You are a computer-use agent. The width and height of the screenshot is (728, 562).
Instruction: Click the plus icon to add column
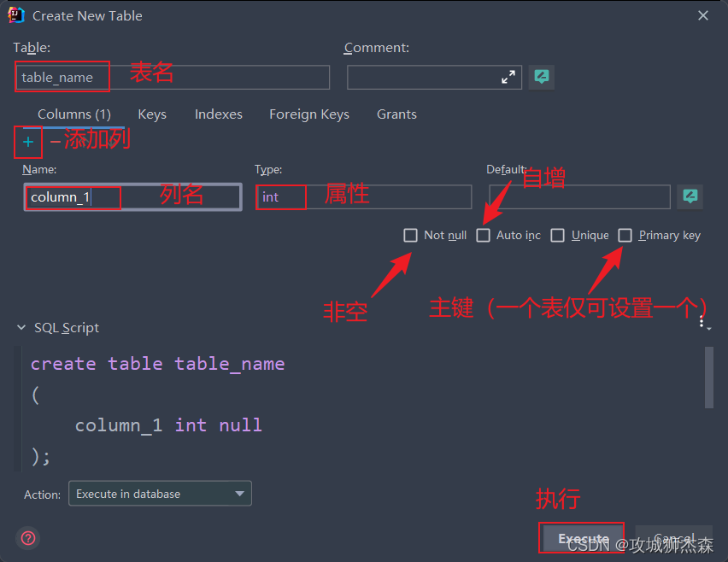tap(28, 142)
